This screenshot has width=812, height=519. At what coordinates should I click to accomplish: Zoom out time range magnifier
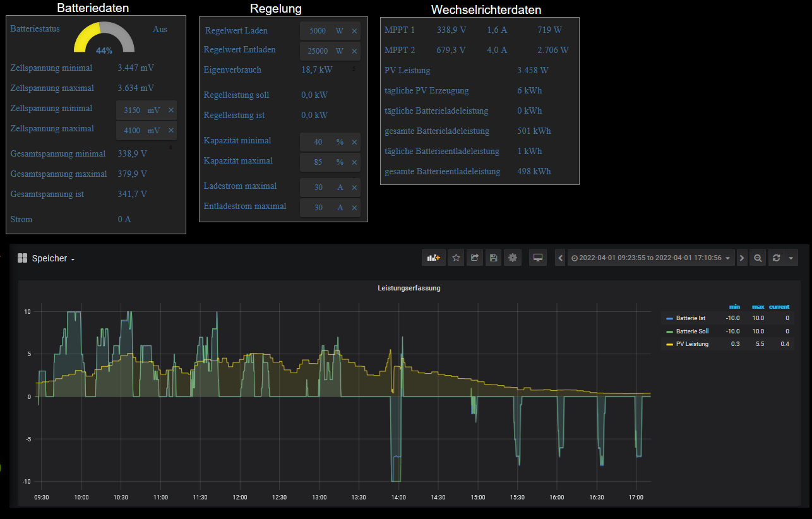click(758, 258)
